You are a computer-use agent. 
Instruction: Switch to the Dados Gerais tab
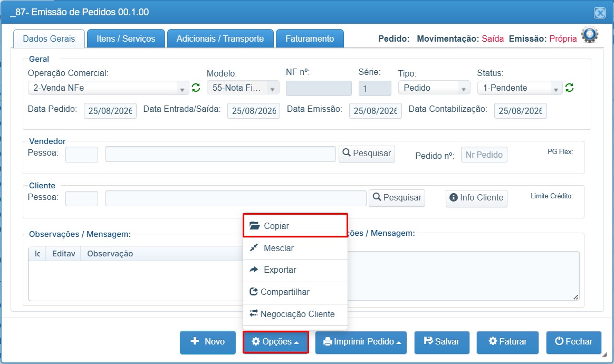(49, 39)
